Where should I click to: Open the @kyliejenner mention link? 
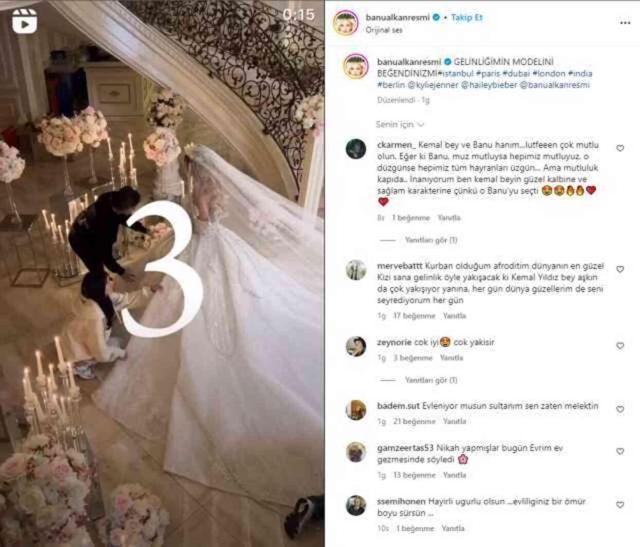[x=432, y=85]
